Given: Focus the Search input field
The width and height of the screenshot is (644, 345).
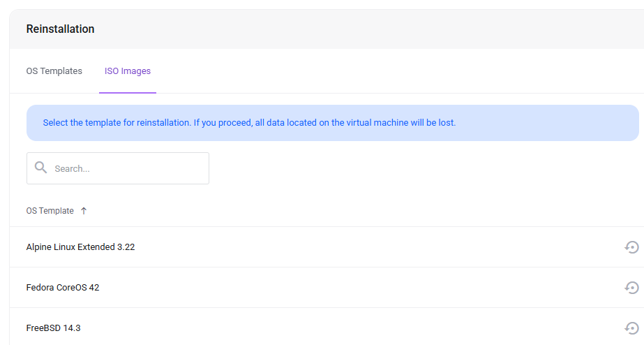Looking at the screenshot, I should [118, 168].
